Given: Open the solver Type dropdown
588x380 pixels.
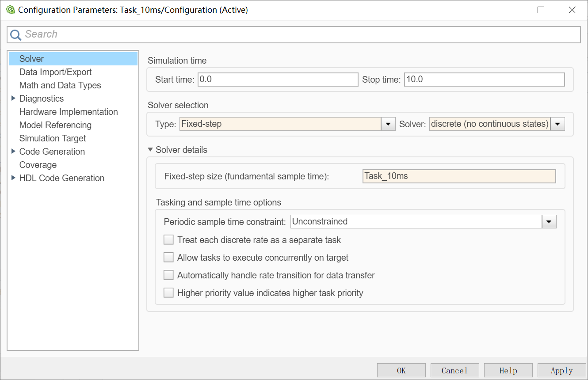Looking at the screenshot, I should 388,124.
